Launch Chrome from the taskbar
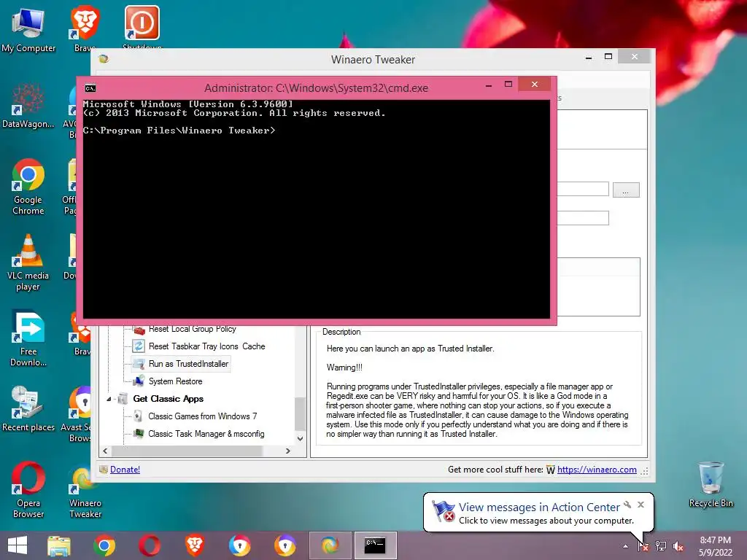 pyautogui.click(x=104, y=545)
